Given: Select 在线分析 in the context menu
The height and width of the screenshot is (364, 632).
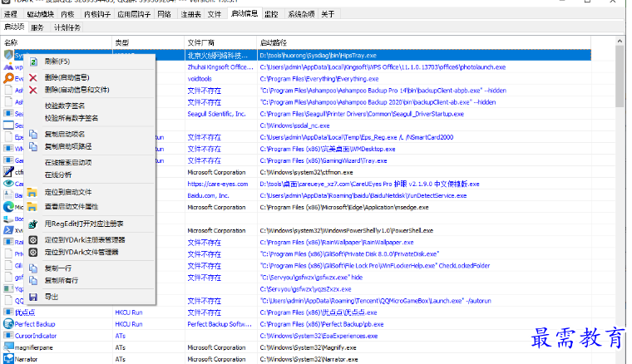Looking at the screenshot, I should coord(58,175).
